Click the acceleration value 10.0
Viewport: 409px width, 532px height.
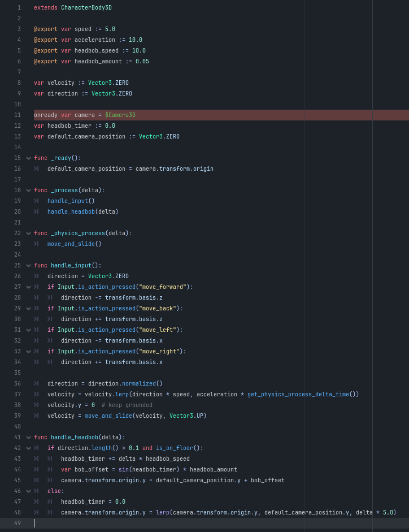(136, 40)
